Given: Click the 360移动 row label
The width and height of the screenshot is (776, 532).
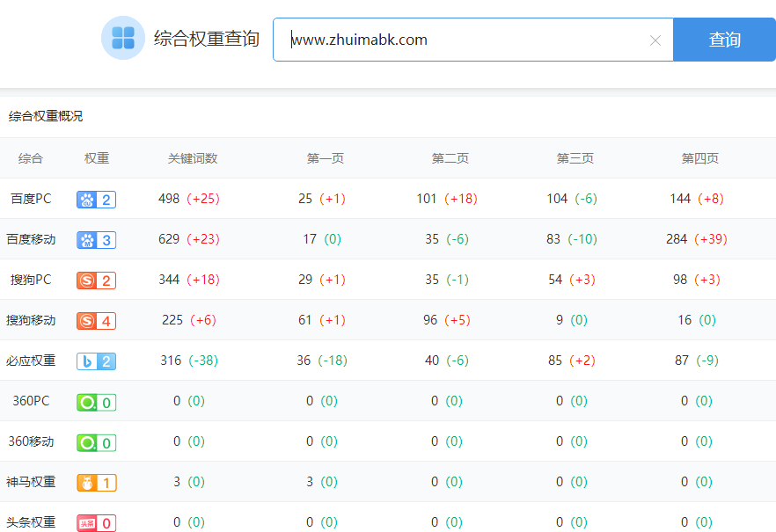Looking at the screenshot, I should pyautogui.click(x=31, y=441).
